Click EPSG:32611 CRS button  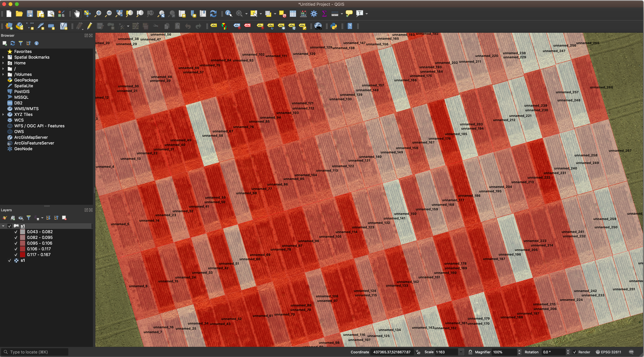click(608, 352)
